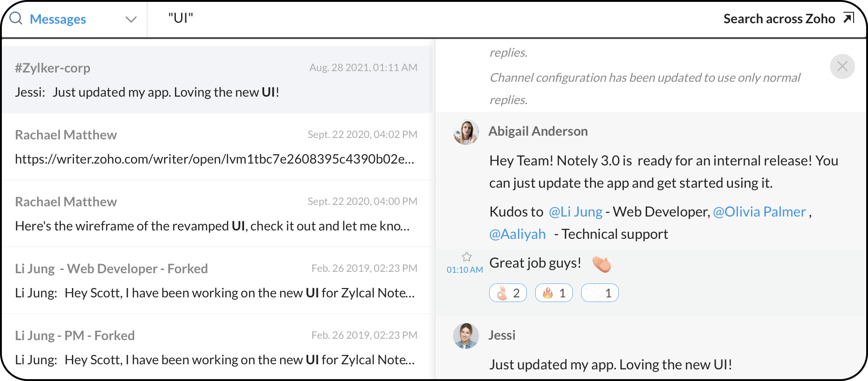The height and width of the screenshot is (381, 868).
Task: Click the @Olivia Palmer mention
Action: pos(759,212)
